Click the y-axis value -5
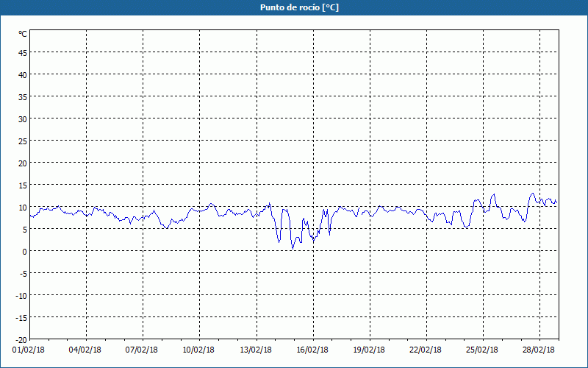Image resolution: width=588 pixels, height=368 pixels. tap(24, 274)
